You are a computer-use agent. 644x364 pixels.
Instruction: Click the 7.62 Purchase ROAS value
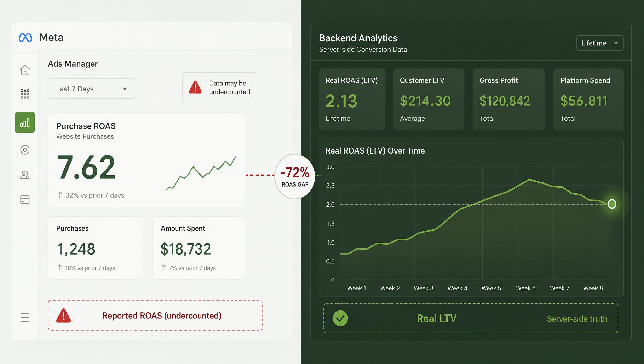(x=86, y=167)
